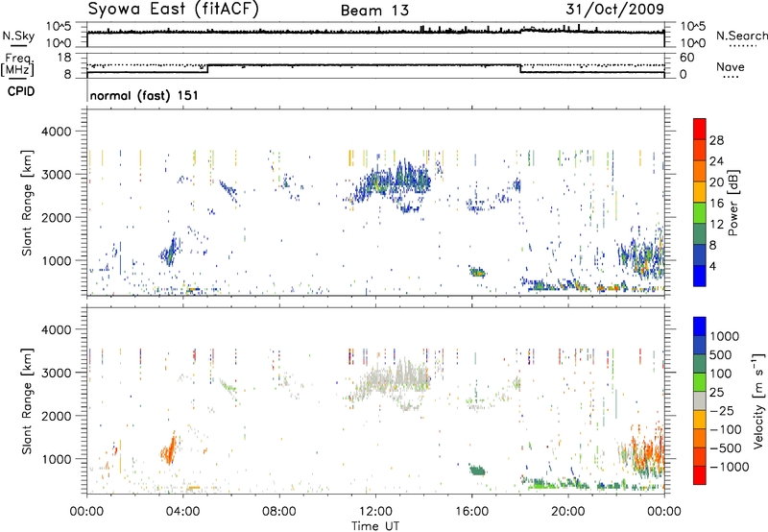The image size is (768, 532).
Task: Click the '16:00' time axis tick
Action: pyautogui.click(x=471, y=512)
